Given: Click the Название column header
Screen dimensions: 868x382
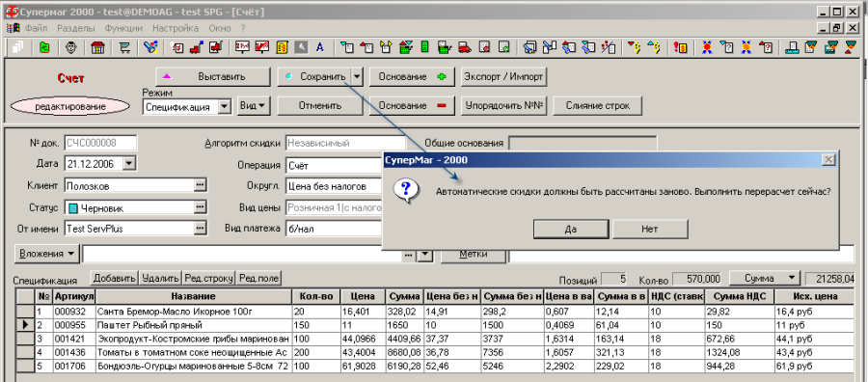Looking at the screenshot, I should pyautogui.click(x=193, y=296).
